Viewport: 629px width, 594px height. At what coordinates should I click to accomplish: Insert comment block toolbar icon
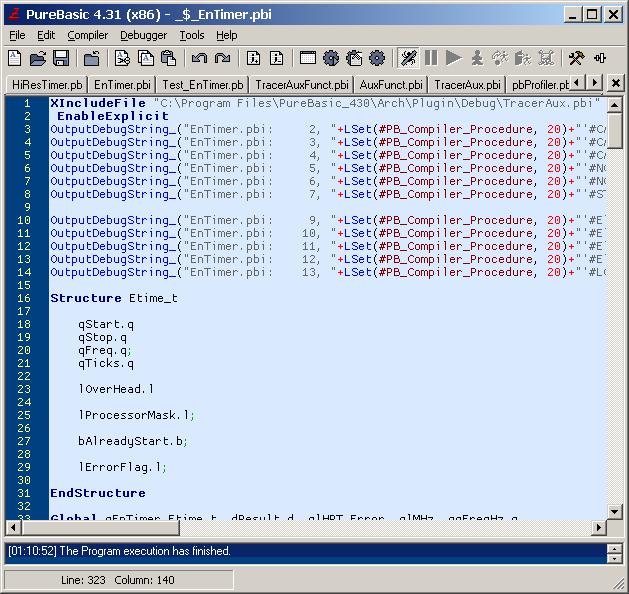(x=253, y=58)
